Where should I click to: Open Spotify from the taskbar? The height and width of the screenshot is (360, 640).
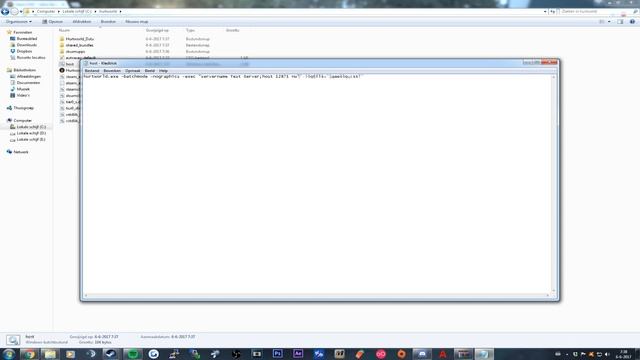click(x=133, y=354)
